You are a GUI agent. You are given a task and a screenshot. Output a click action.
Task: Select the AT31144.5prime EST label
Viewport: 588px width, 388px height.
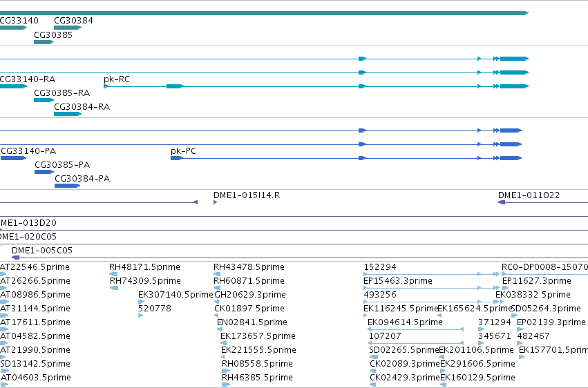click(x=35, y=309)
